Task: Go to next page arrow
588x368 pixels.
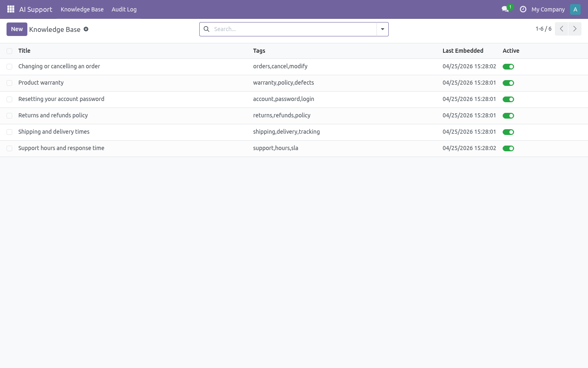Action: [575, 29]
